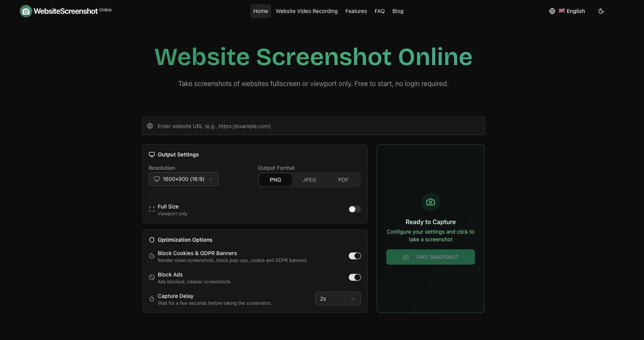The image size is (644, 340).
Task: Click the camera icon above Ready to Capture
Action: click(x=431, y=202)
